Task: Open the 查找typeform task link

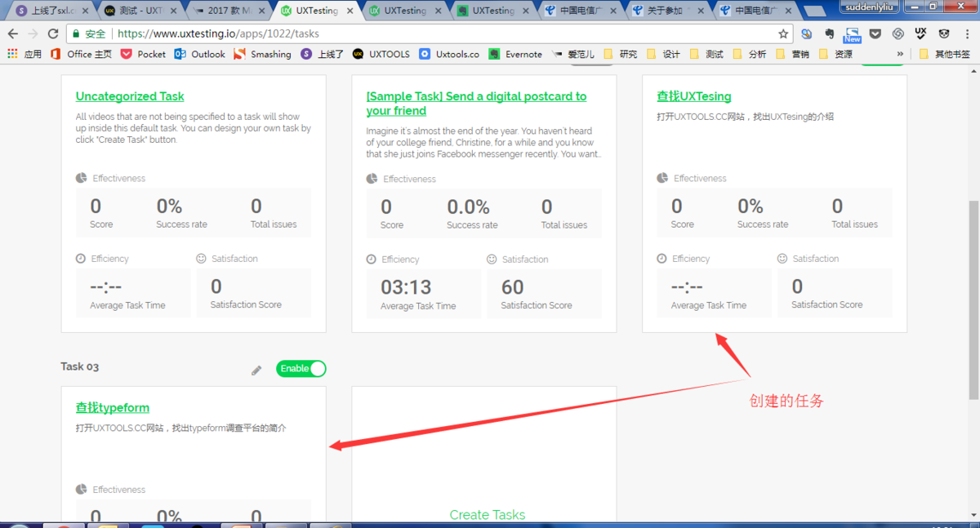Action: pos(113,407)
